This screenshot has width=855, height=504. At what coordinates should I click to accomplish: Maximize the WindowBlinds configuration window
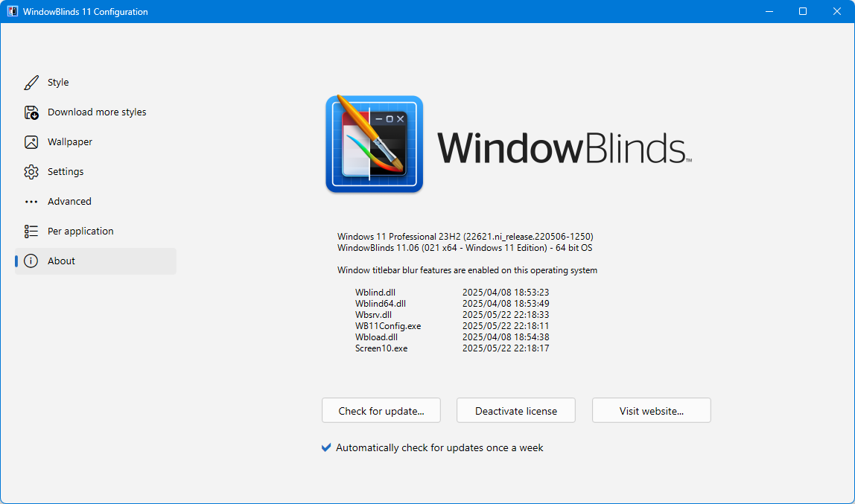(803, 11)
